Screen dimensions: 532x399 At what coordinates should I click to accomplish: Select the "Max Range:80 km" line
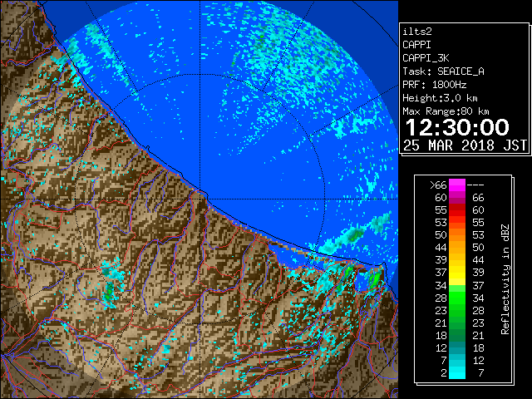click(446, 111)
